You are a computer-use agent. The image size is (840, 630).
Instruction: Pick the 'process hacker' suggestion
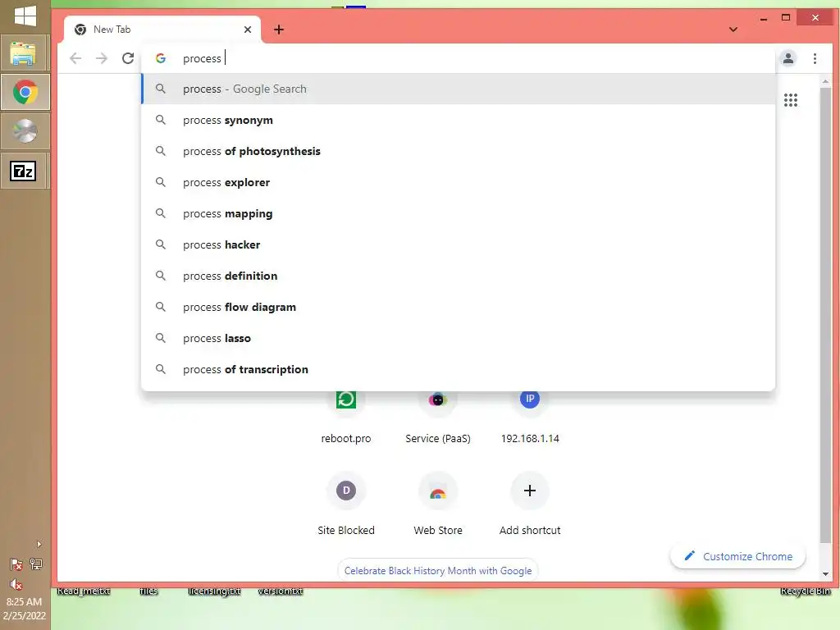[458, 244]
